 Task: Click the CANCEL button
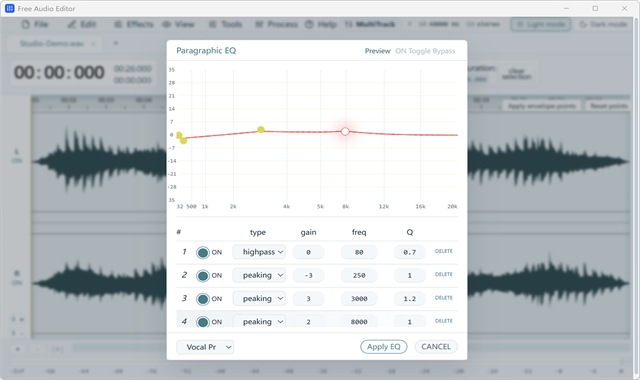[436, 347]
